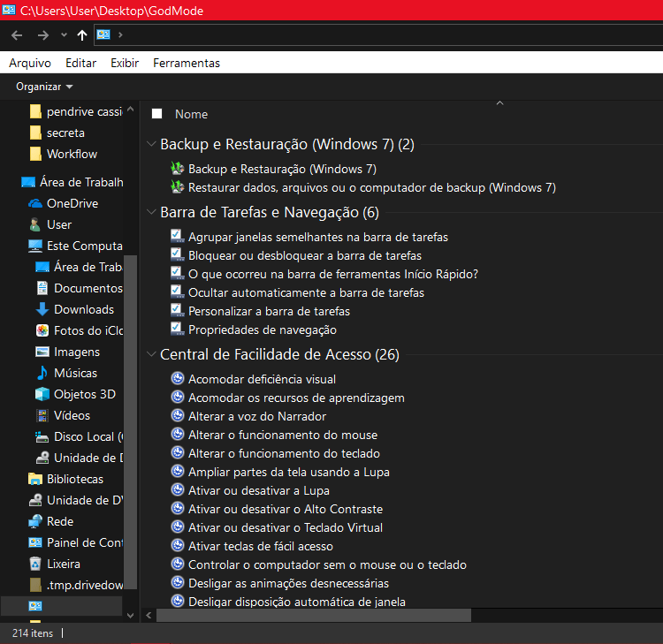
Task: Open Alterar o funcionamento do teclado
Action: click(x=284, y=454)
